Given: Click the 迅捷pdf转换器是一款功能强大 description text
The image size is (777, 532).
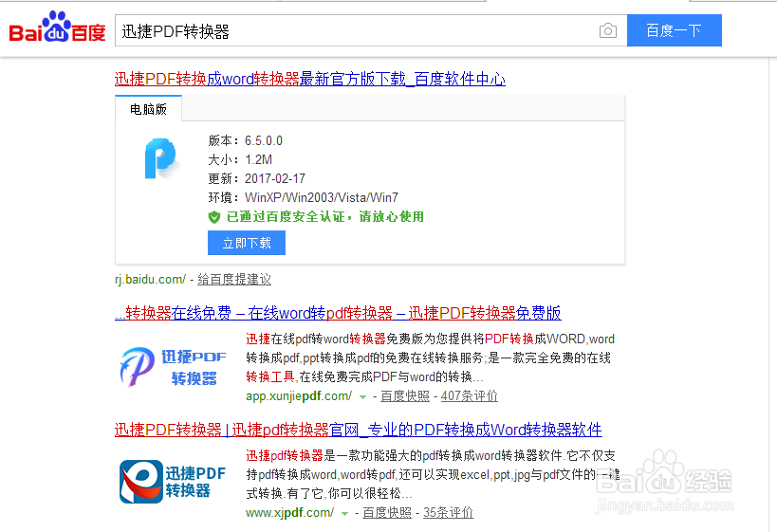Looking at the screenshot, I should click(x=432, y=474).
